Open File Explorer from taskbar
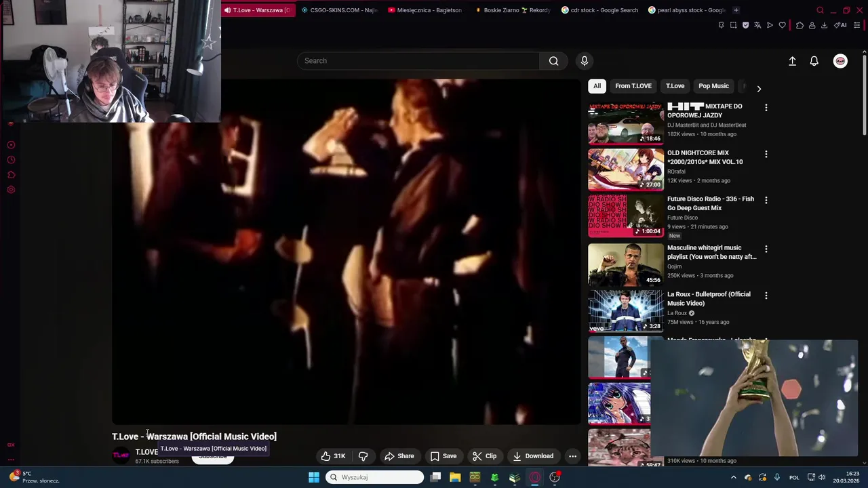The height and width of the screenshot is (488, 868). [x=455, y=477]
